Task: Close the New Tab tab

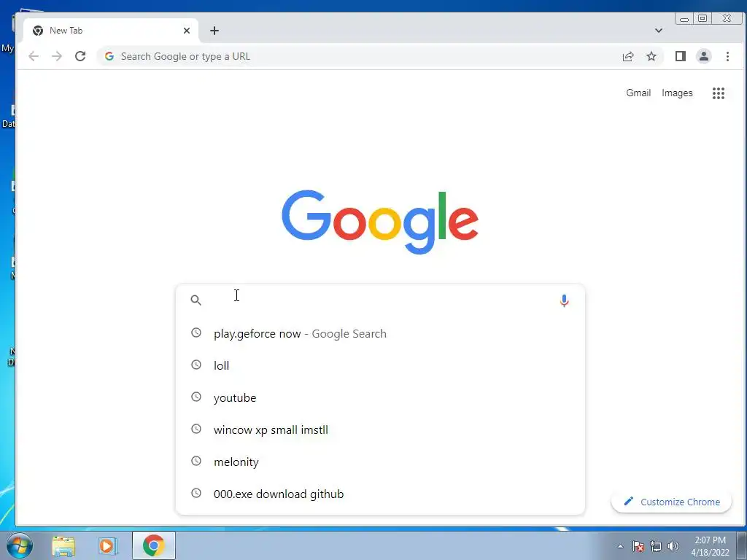Action: point(187,31)
